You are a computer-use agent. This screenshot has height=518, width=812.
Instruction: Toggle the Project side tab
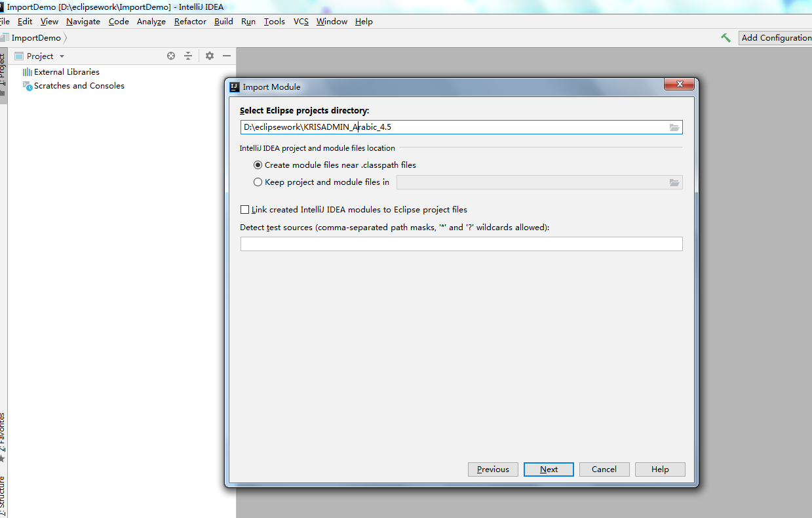(3, 74)
